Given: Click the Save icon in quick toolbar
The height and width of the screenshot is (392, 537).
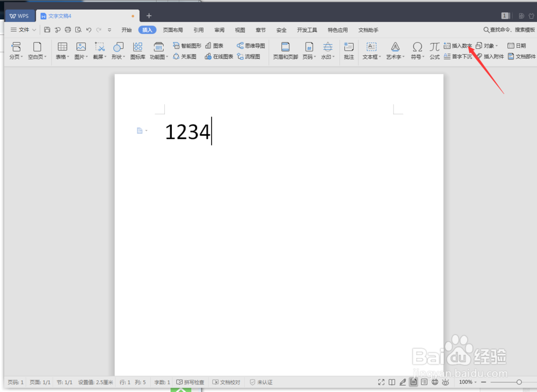Looking at the screenshot, I should point(47,30).
